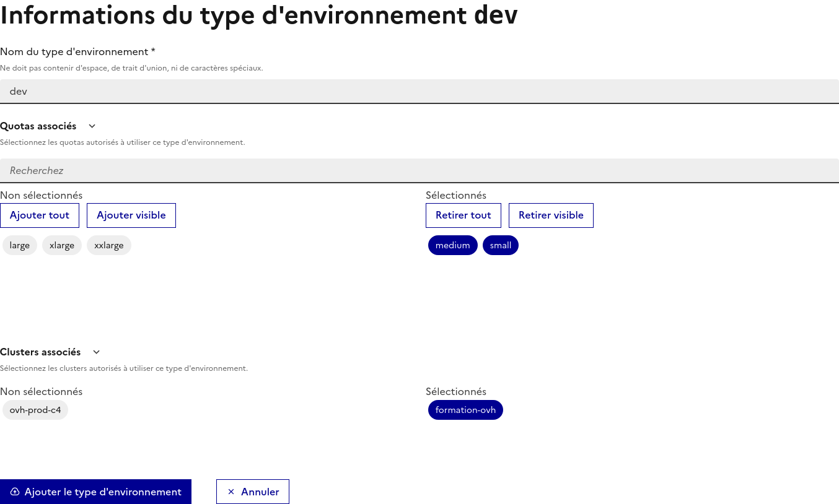Image resolution: width=839 pixels, height=504 pixels.
Task: Click the environment type name field
Action: (419, 91)
